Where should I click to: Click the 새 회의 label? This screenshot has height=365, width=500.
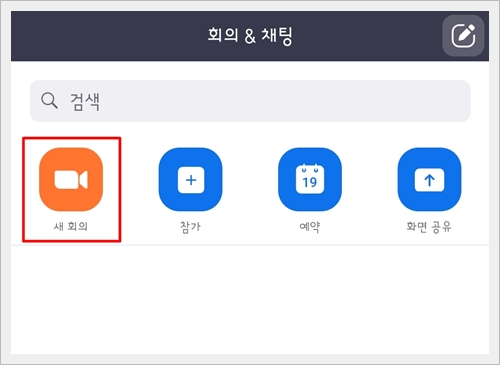point(71,226)
